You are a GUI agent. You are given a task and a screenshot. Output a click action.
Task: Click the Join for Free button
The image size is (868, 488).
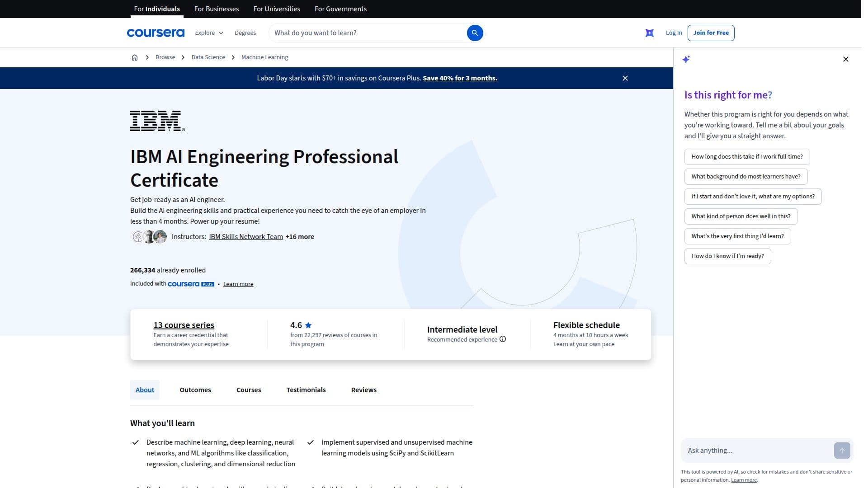click(711, 33)
